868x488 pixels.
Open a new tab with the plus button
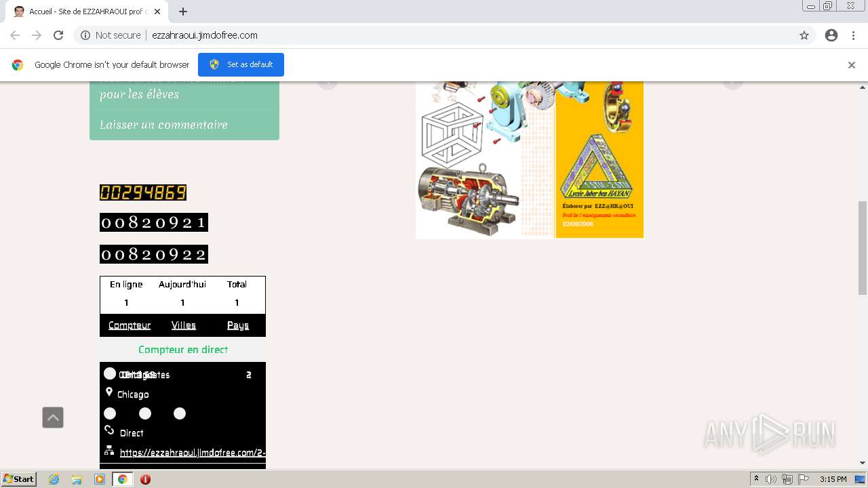click(183, 12)
